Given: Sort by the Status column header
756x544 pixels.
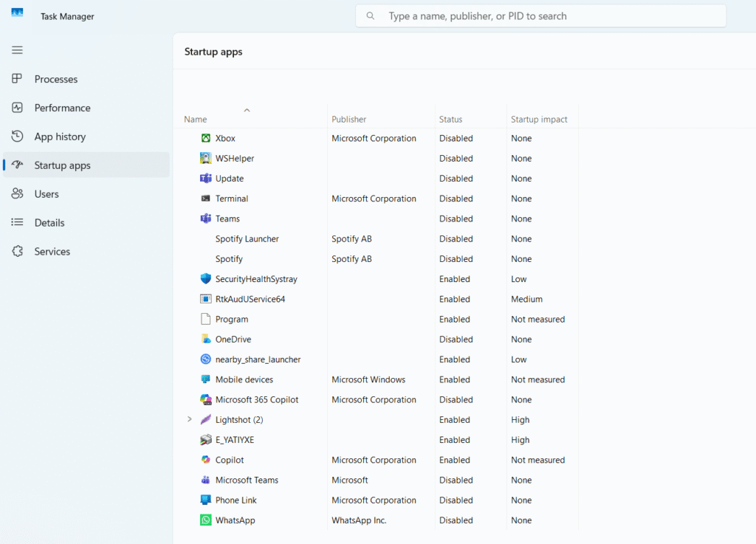Looking at the screenshot, I should (x=450, y=119).
